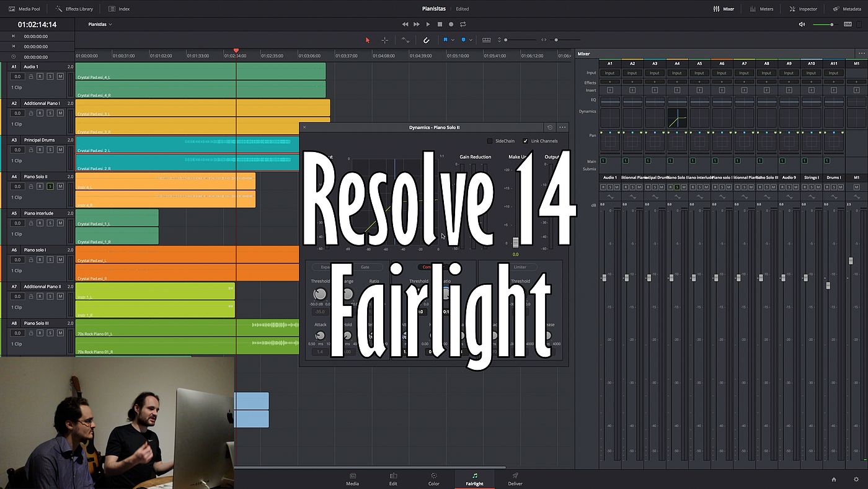Reset Dynamics panel with reset icon
Image resolution: width=868 pixels, height=489 pixels.
549,127
